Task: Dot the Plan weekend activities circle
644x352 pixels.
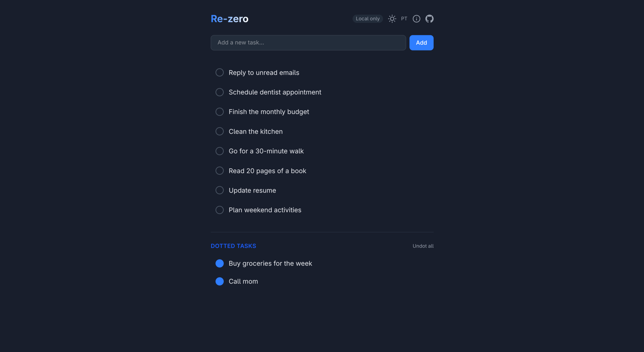Action: pyautogui.click(x=219, y=210)
